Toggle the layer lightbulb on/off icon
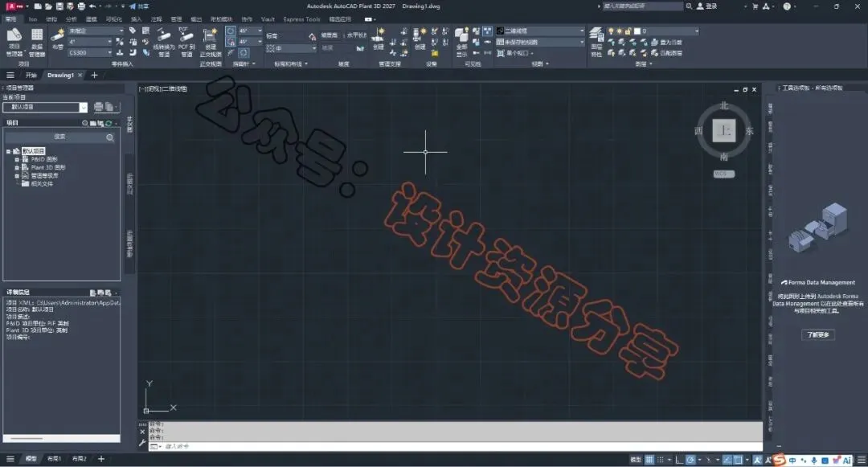 pyautogui.click(x=611, y=31)
